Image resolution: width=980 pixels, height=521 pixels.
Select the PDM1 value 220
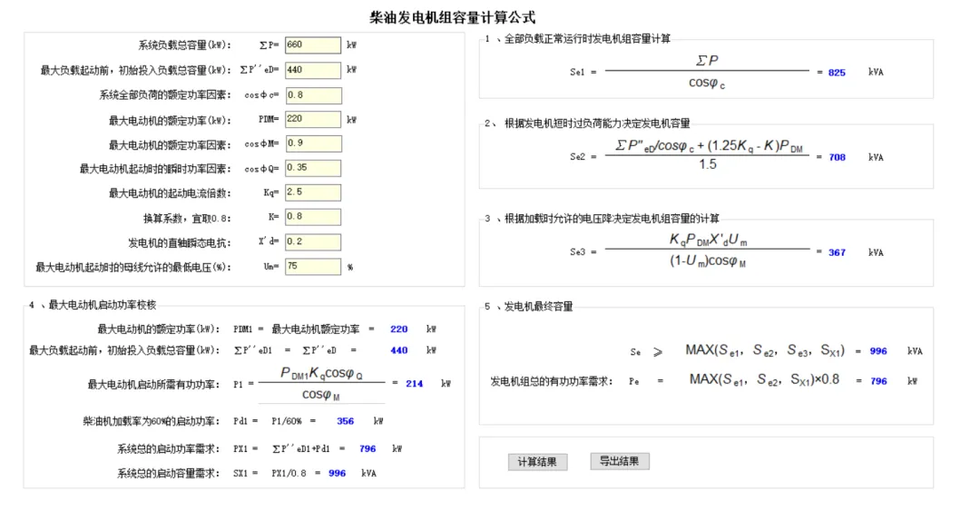[x=398, y=329]
